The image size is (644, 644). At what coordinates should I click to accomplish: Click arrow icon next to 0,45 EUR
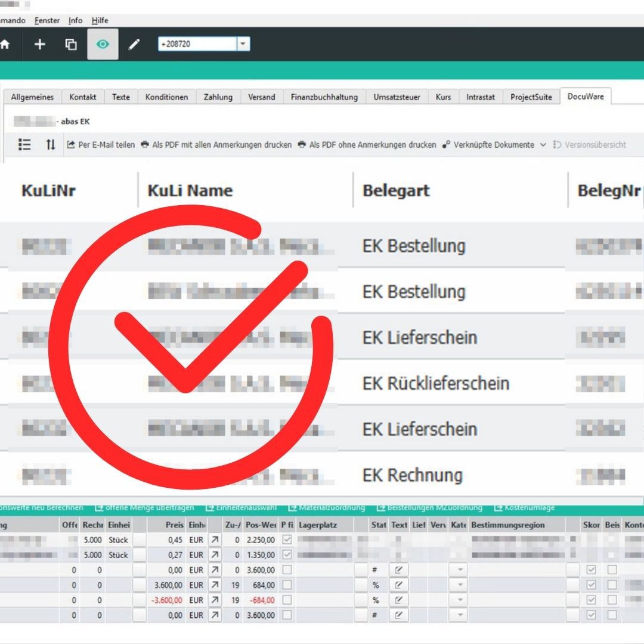pyautogui.click(x=215, y=540)
